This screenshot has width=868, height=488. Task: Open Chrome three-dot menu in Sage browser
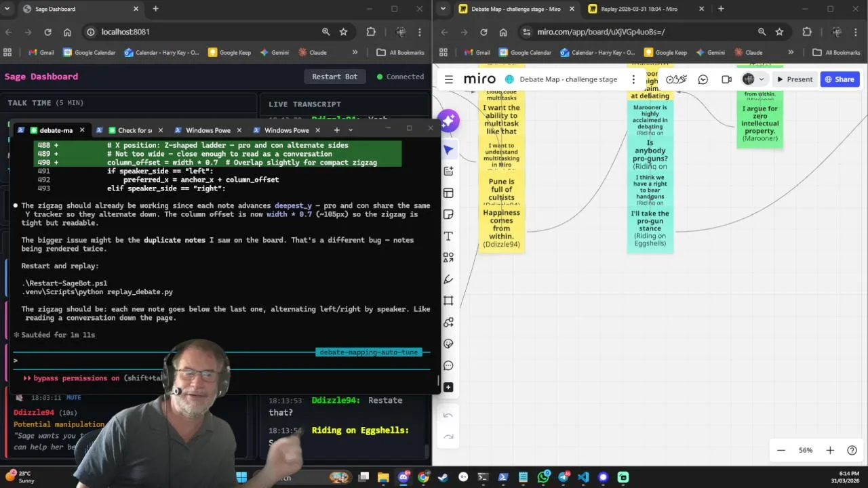click(420, 32)
